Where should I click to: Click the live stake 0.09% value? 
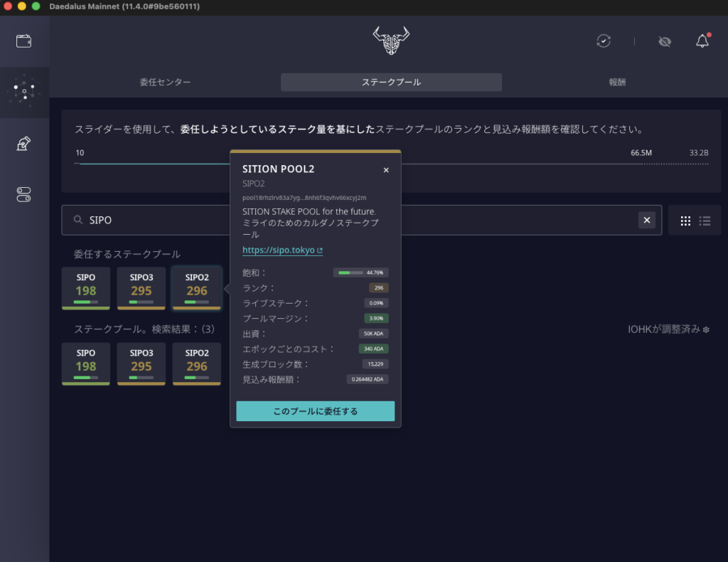[x=376, y=303]
